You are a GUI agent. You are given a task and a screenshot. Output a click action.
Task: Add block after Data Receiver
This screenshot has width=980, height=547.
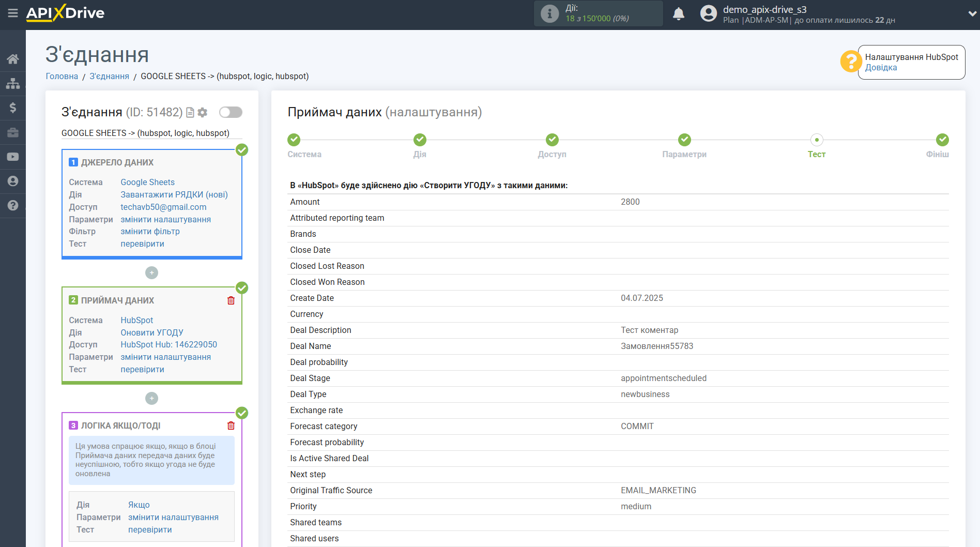[151, 398]
